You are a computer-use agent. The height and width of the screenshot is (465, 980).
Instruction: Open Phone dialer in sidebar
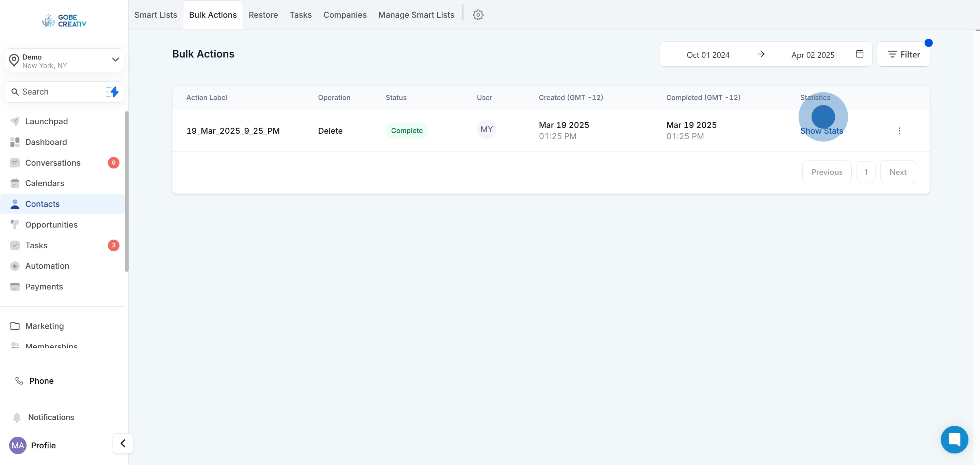click(41, 381)
